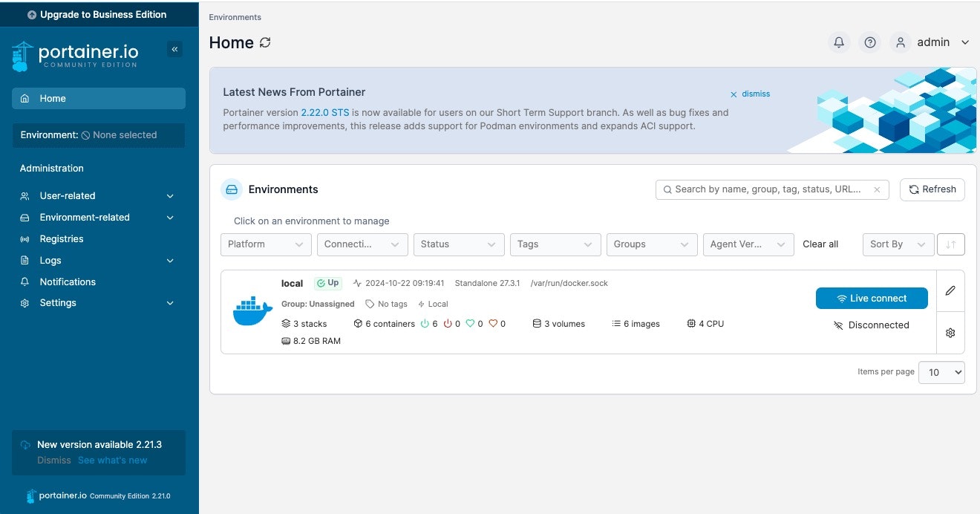
Task: Open the admin account menu chevron
Action: (965, 42)
